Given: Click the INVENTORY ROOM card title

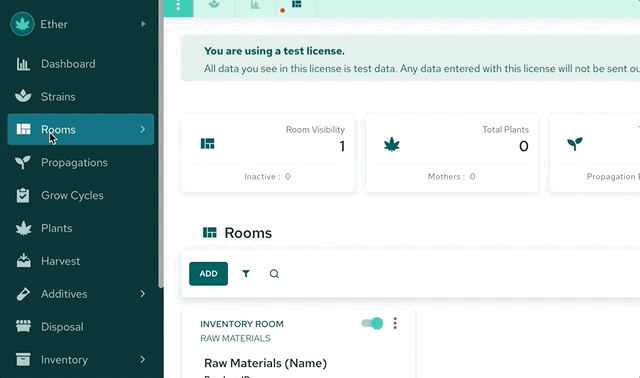Looking at the screenshot, I should tap(242, 324).
